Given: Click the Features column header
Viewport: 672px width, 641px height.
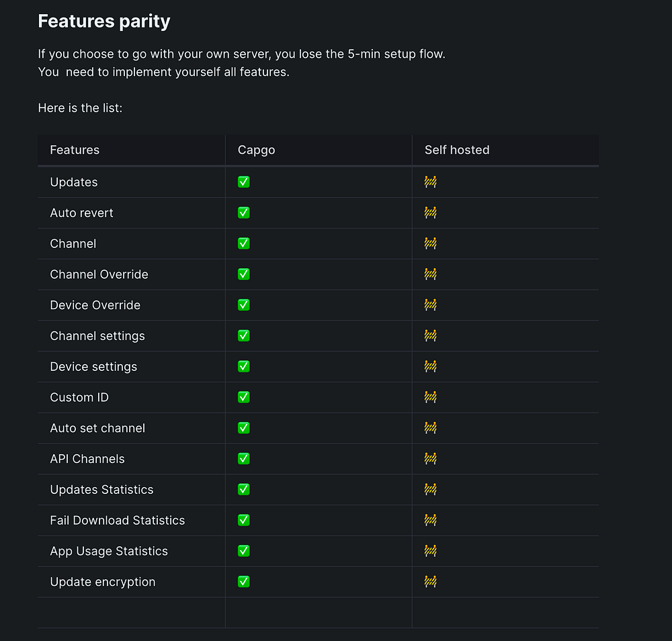Looking at the screenshot, I should click(x=75, y=150).
